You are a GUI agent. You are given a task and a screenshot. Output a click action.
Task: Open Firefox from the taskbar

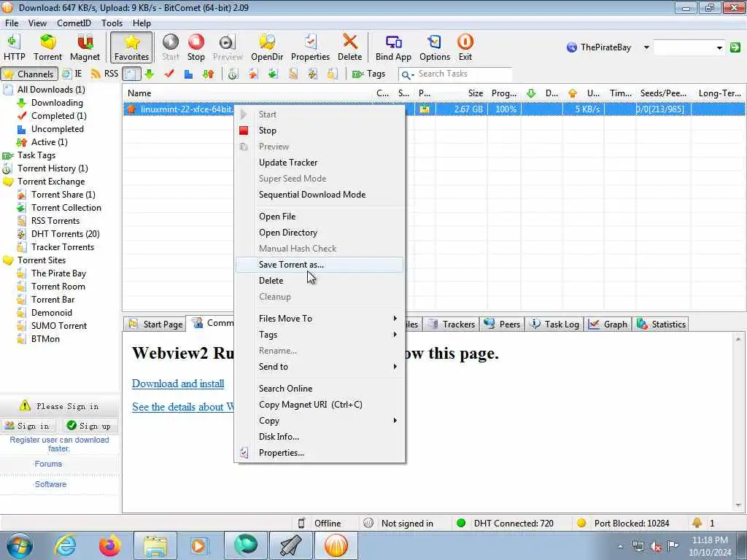tap(109, 545)
